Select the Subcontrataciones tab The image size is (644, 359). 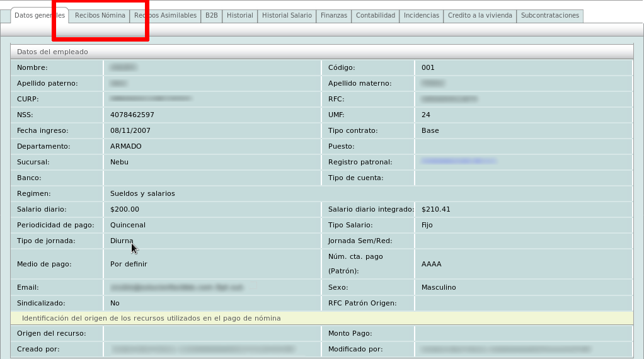[x=549, y=16]
